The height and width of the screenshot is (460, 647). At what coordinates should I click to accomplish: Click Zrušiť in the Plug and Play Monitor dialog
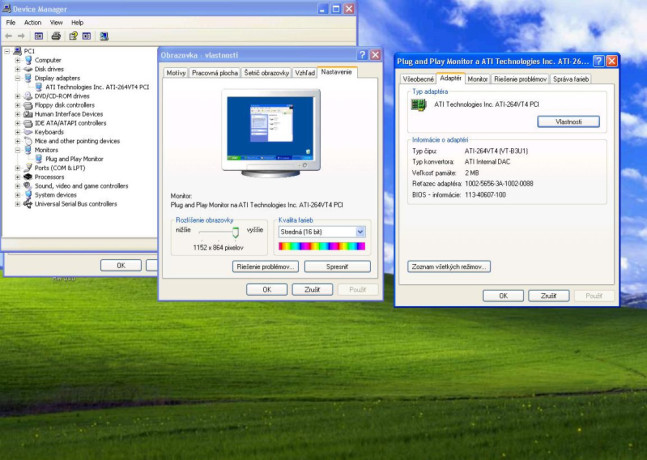coord(549,296)
